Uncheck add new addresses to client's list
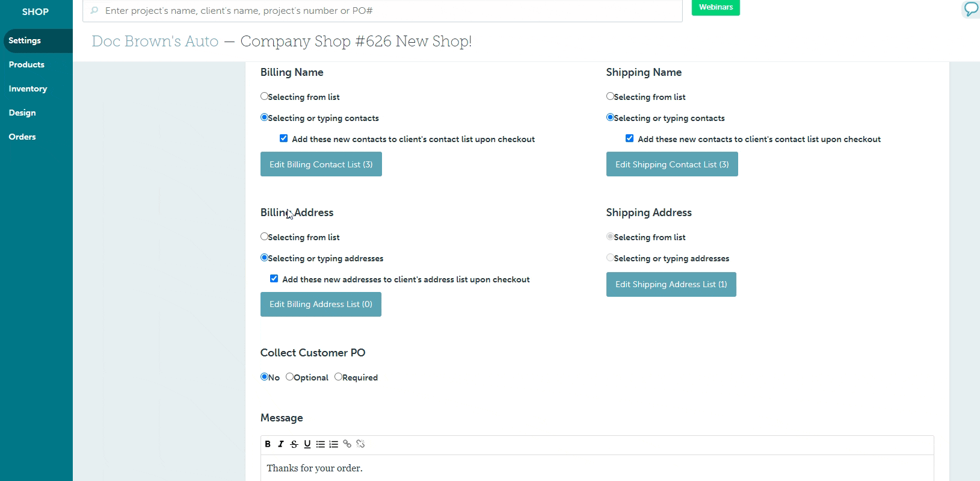 [x=274, y=279]
